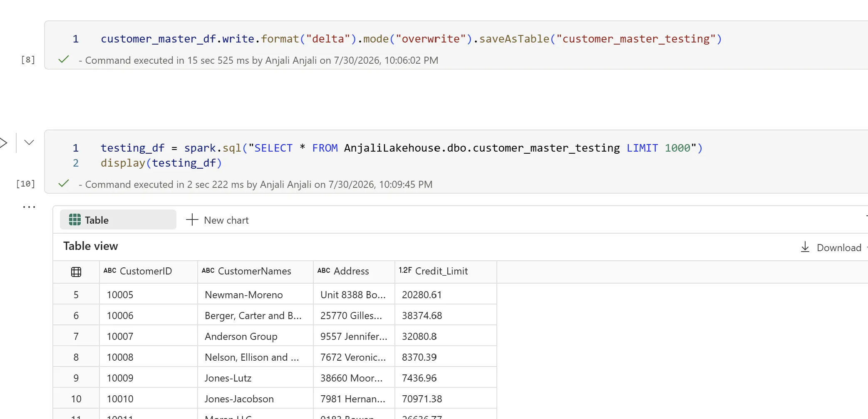868x419 pixels.
Task: Place cursor in the saveAsTable code line
Action: point(411,39)
